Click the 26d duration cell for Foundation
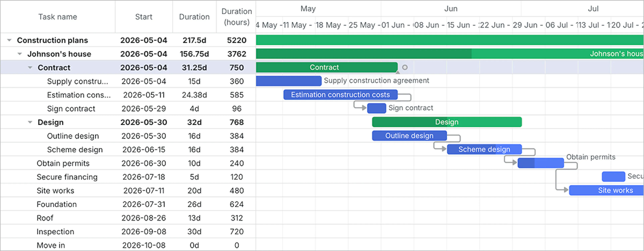 tap(194, 204)
